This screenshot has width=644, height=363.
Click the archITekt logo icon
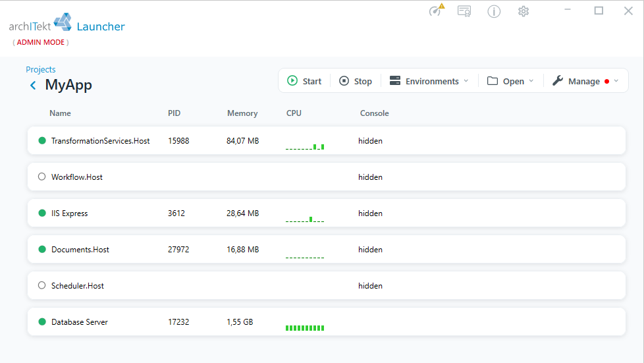63,22
